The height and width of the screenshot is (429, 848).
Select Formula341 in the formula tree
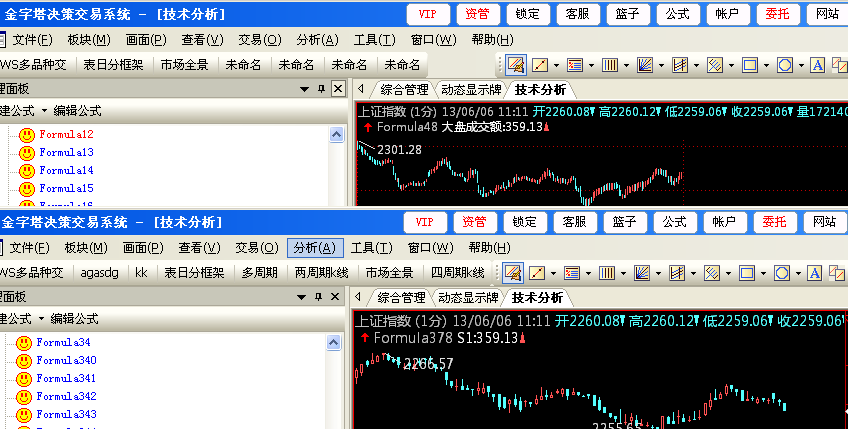66,379
